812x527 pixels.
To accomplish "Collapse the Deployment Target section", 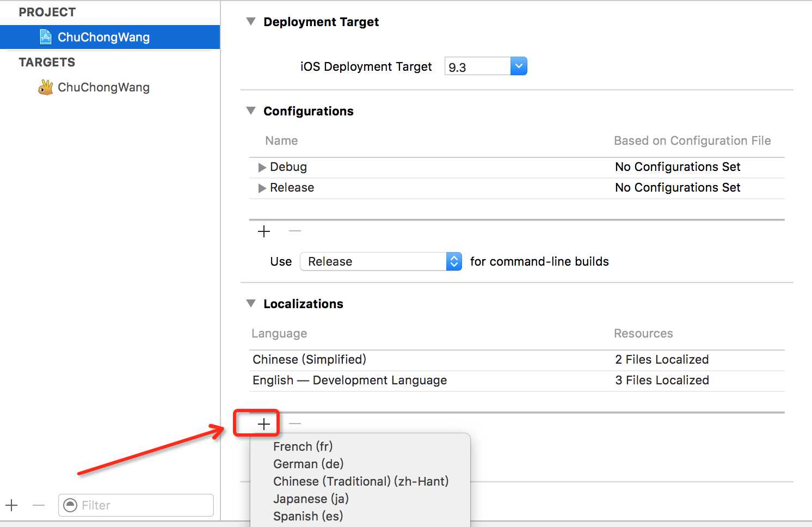I will tap(251, 22).
